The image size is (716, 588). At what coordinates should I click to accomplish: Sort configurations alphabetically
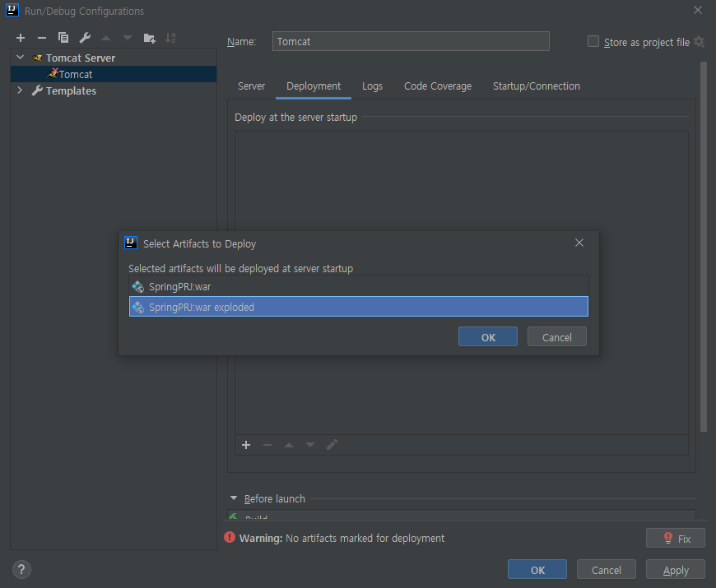[170, 38]
